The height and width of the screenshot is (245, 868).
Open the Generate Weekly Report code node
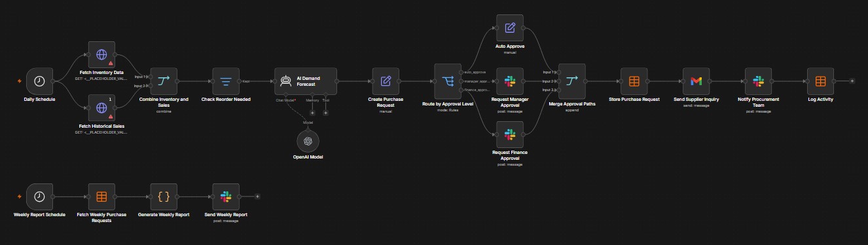point(164,196)
